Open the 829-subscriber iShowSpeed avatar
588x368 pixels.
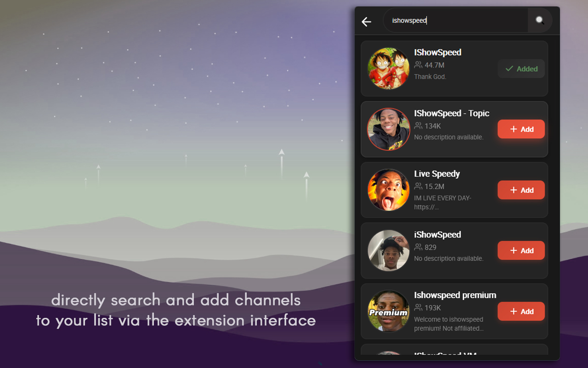coord(389,251)
